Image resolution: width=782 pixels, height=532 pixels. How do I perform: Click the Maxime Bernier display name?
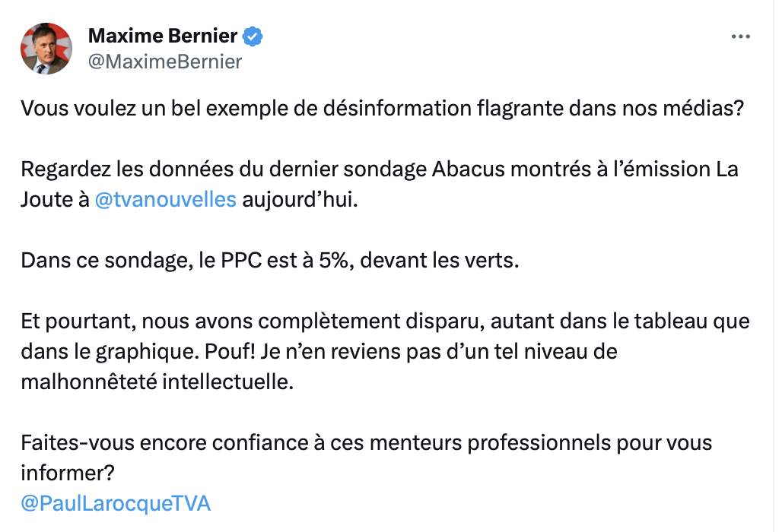pos(163,36)
